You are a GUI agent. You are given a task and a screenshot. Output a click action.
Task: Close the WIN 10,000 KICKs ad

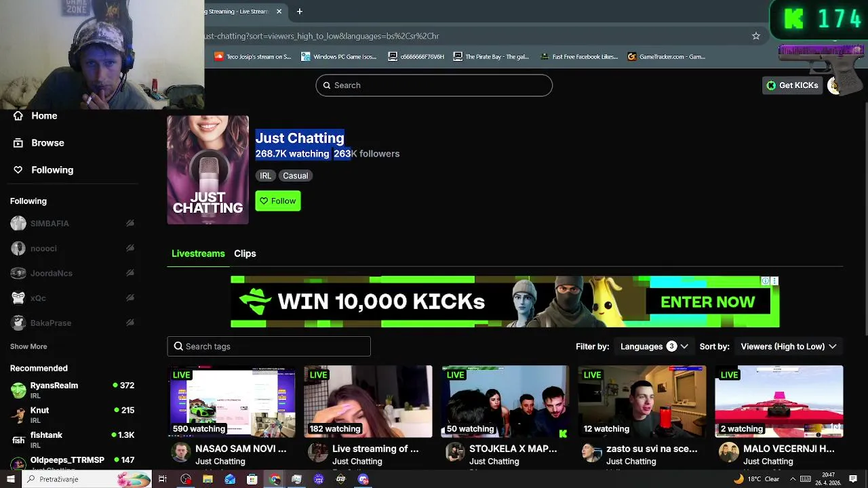(774, 281)
